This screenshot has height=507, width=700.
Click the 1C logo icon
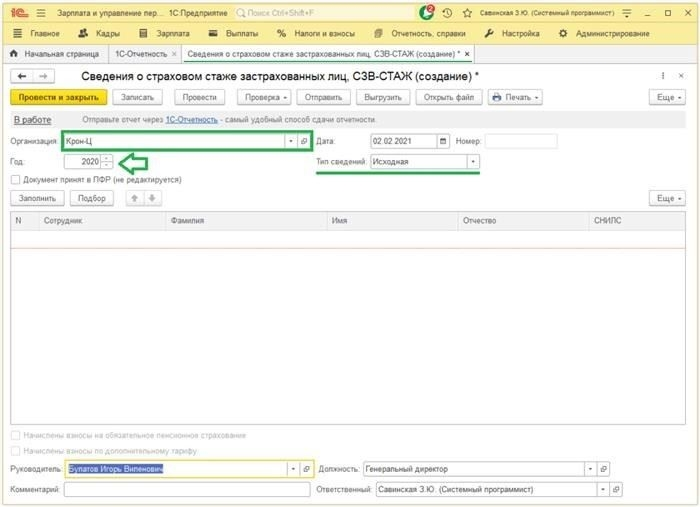[20, 13]
